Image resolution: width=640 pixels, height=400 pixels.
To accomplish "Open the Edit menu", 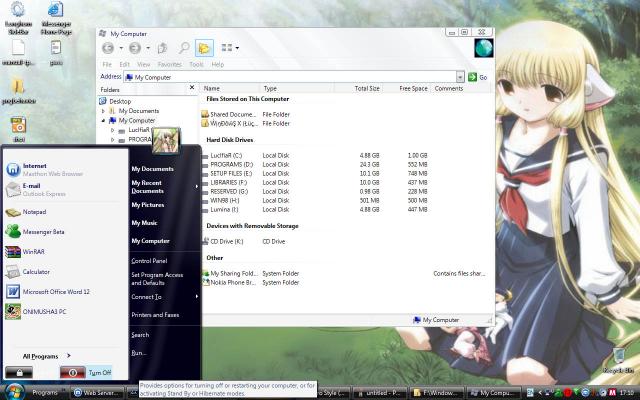I will tap(124, 64).
